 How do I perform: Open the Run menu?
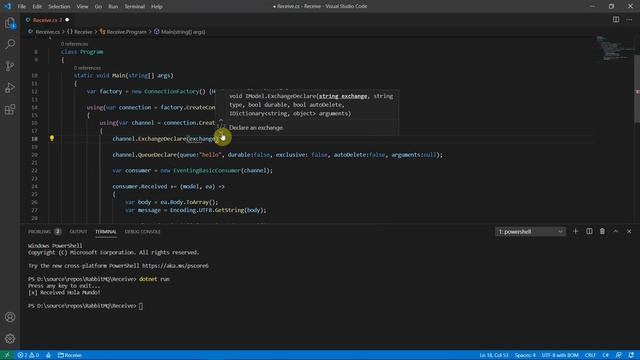pyautogui.click(x=113, y=7)
